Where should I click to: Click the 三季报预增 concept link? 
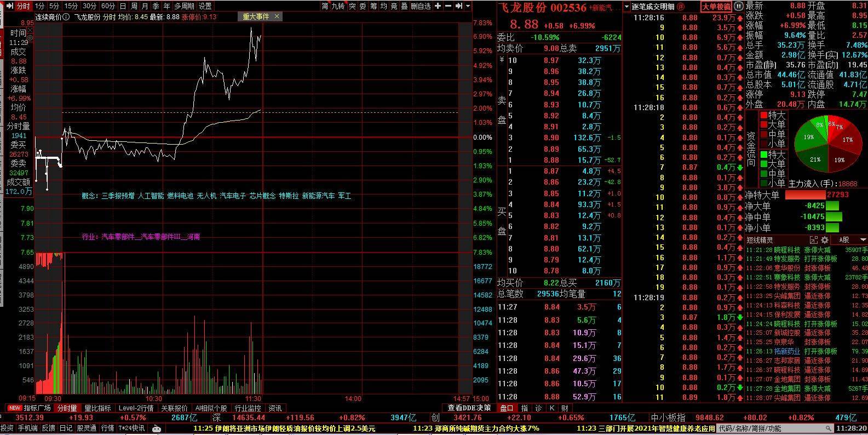118,196
